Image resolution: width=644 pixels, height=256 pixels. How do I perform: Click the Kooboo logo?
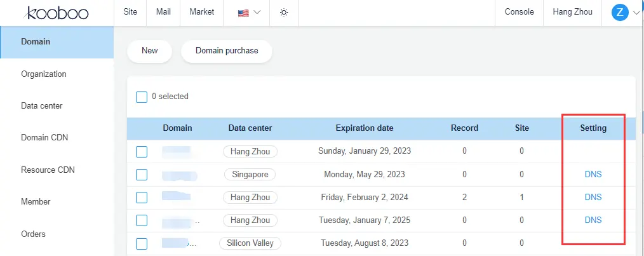point(58,13)
